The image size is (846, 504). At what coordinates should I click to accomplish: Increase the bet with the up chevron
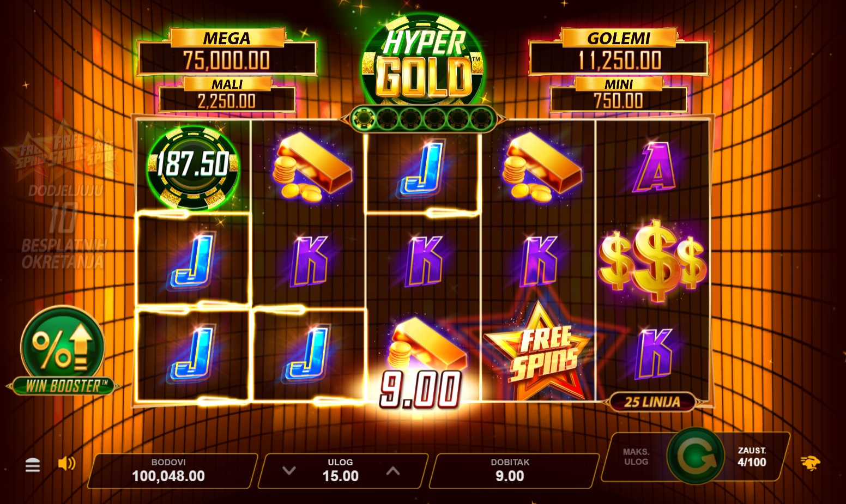393,471
